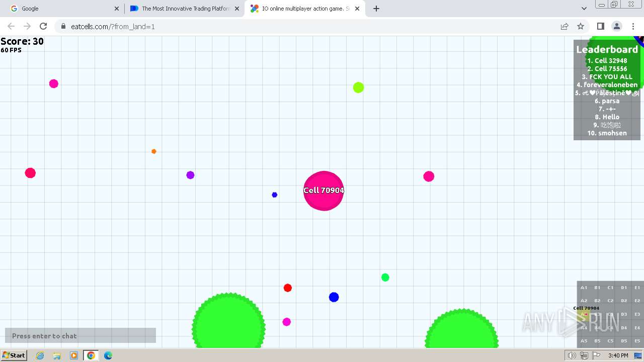The image size is (644, 362).
Task: Click the 60 FPS counter
Action: tap(11, 50)
